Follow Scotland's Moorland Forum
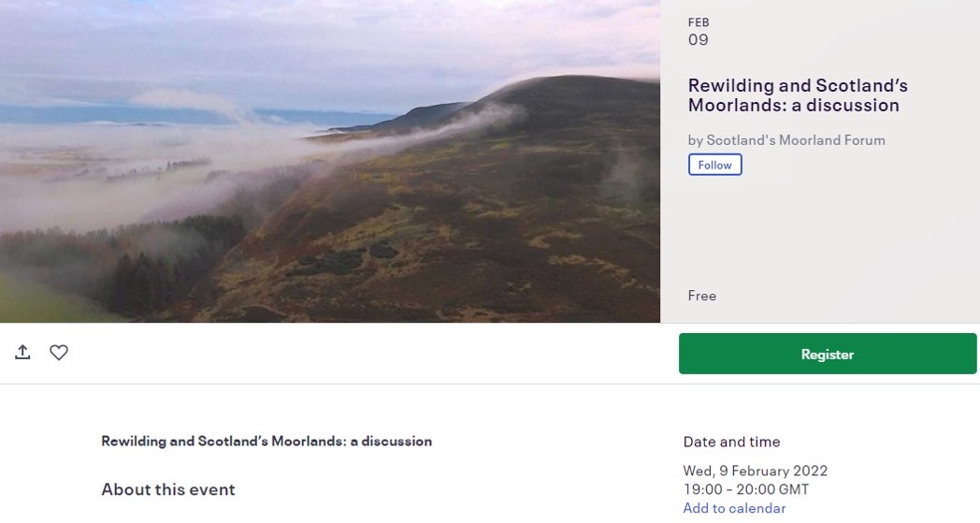This screenshot has height=523, width=980. click(x=714, y=165)
